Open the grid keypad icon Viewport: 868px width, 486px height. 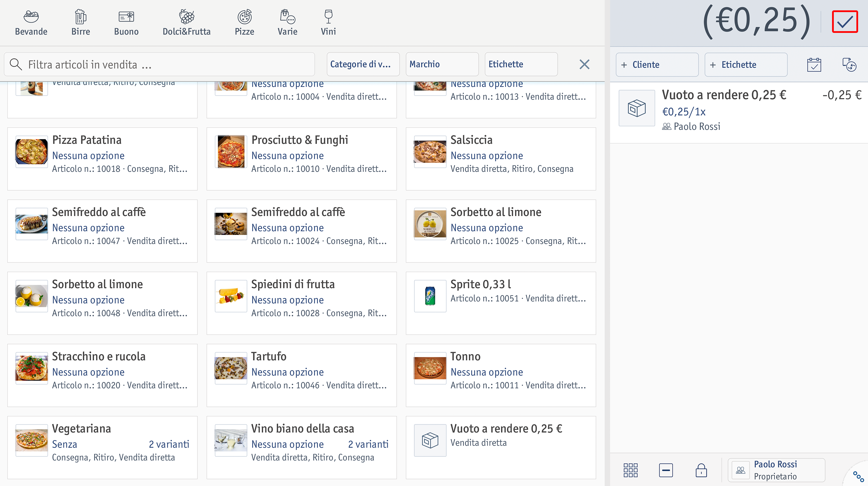click(x=630, y=470)
